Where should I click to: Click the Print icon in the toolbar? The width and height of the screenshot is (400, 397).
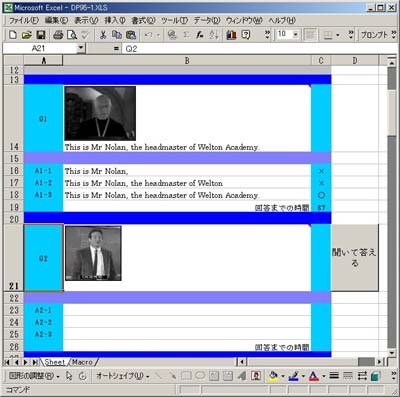point(58,35)
